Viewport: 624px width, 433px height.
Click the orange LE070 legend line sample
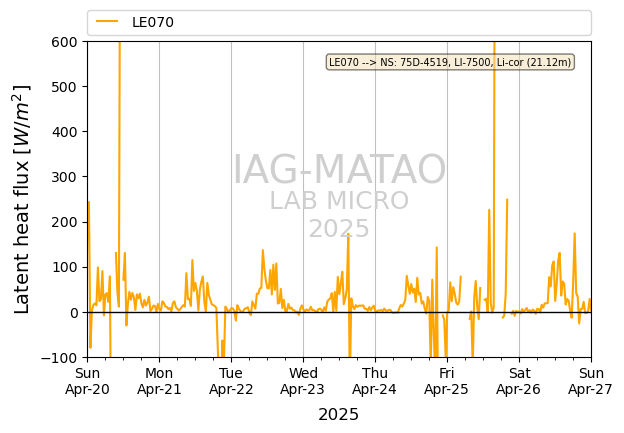point(107,21)
